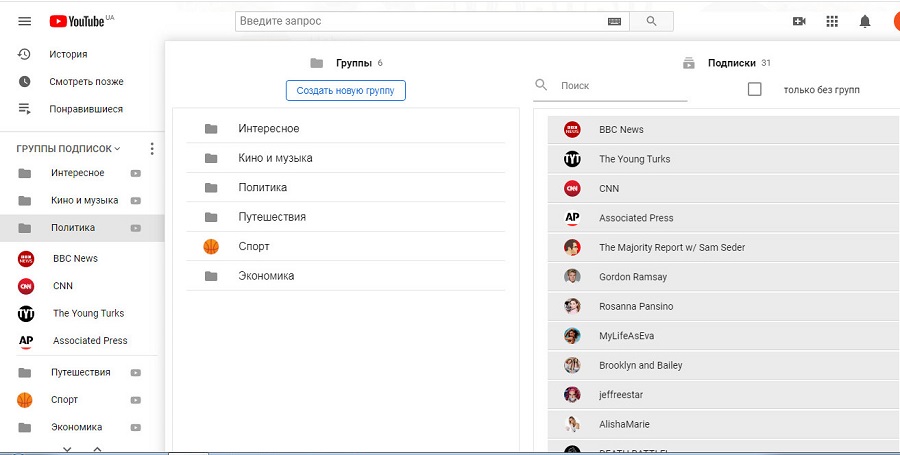Click the Группы heading in panel

pyautogui.click(x=354, y=63)
